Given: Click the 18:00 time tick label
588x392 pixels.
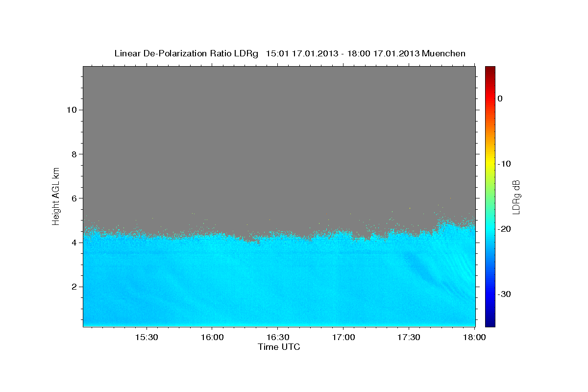Looking at the screenshot, I should click(474, 338).
